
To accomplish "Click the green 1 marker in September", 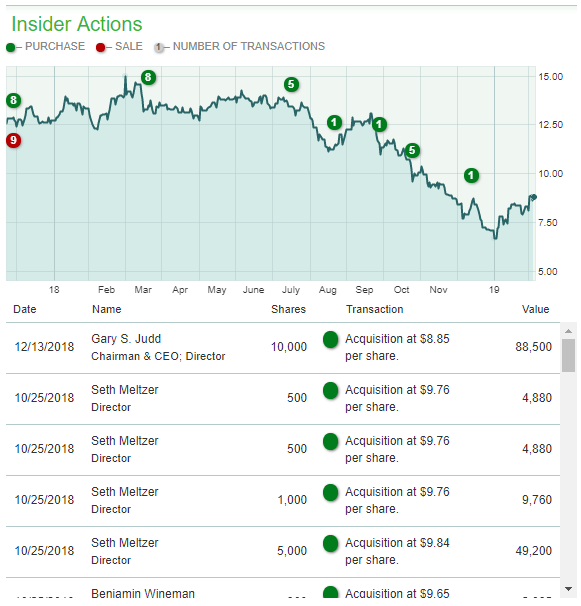I will [379, 124].
